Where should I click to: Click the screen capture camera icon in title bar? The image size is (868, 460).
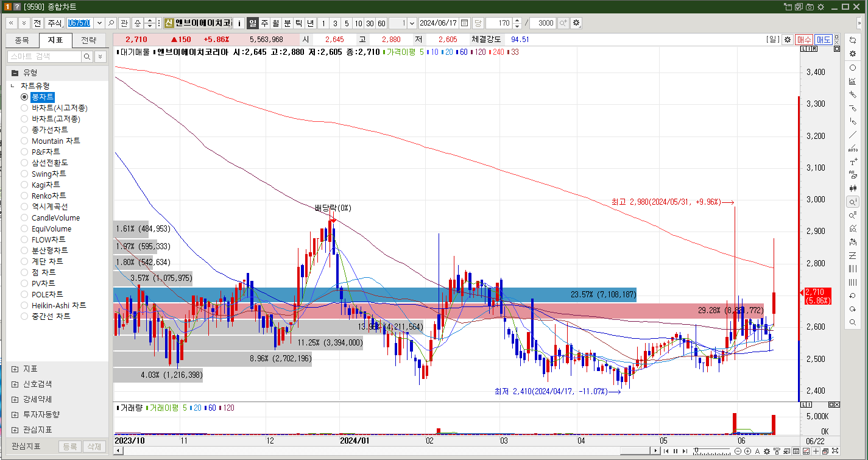(810, 7)
